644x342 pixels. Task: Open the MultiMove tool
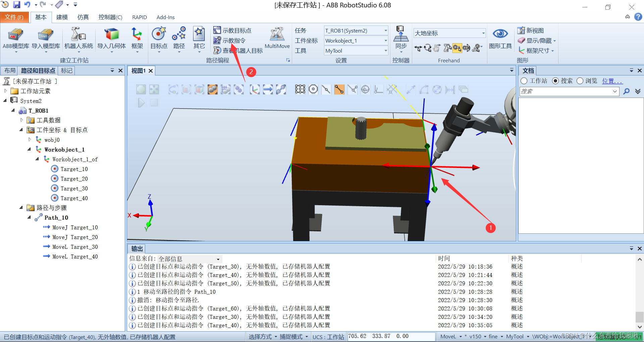pos(277,38)
